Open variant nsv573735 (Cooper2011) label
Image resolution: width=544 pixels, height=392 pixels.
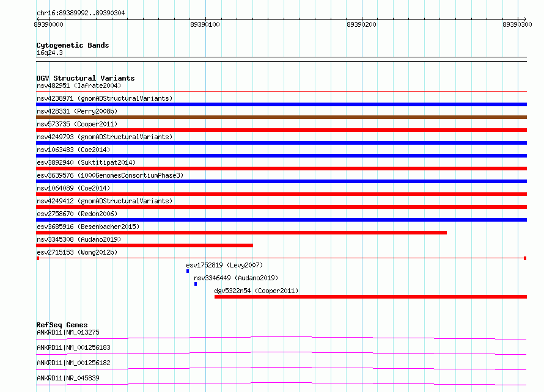click(x=77, y=124)
